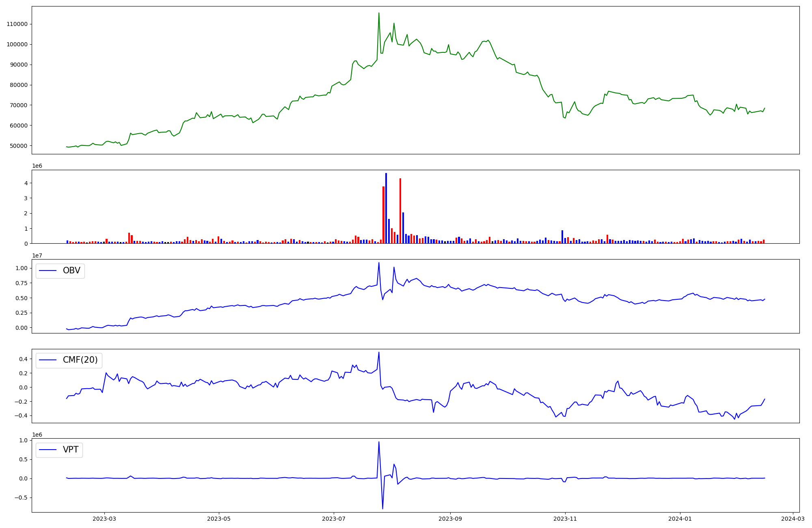This screenshot has height=528, width=812.
Task: Click the 110000 price axis tick label
Action: pyautogui.click(x=17, y=24)
